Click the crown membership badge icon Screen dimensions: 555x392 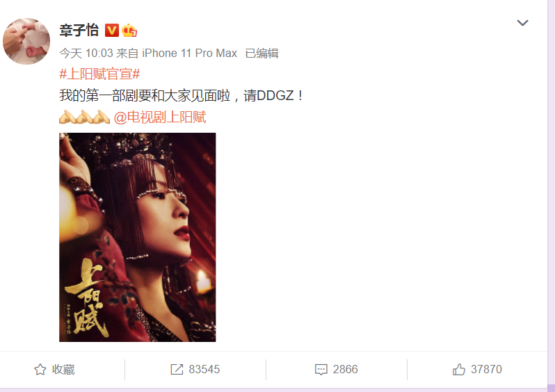[x=129, y=31]
